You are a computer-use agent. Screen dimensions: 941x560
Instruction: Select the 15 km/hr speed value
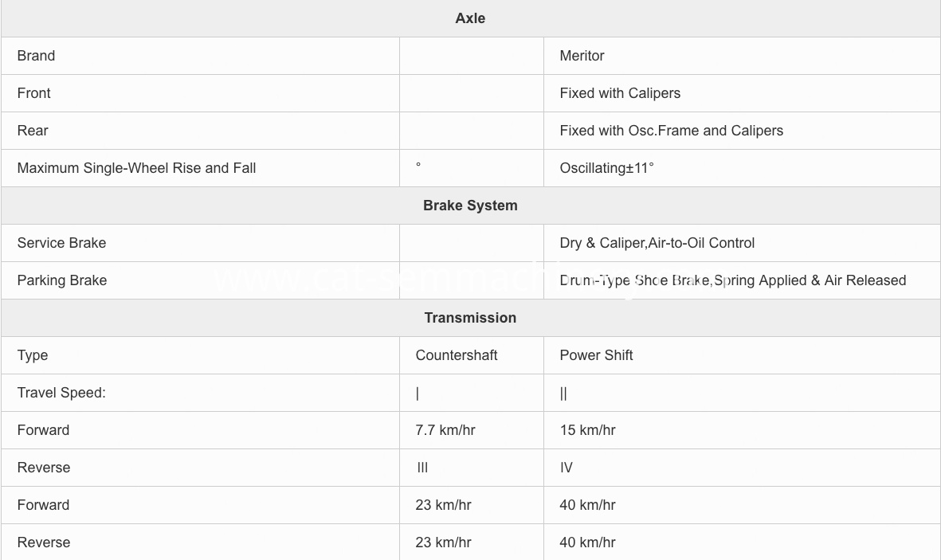587,430
